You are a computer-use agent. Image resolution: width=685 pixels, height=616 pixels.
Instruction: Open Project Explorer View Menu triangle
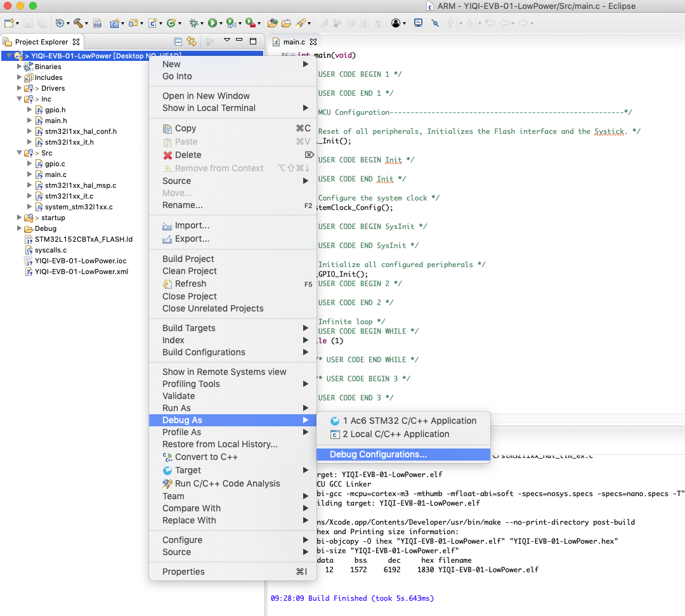click(226, 40)
